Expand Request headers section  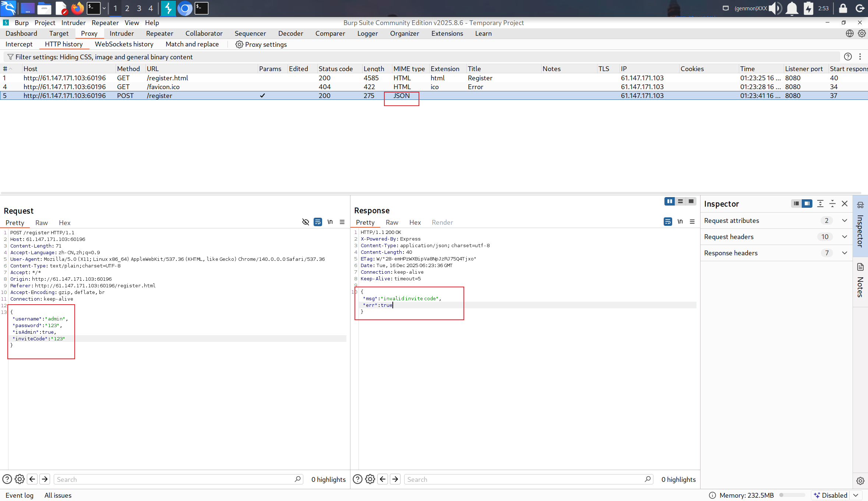[x=844, y=237]
